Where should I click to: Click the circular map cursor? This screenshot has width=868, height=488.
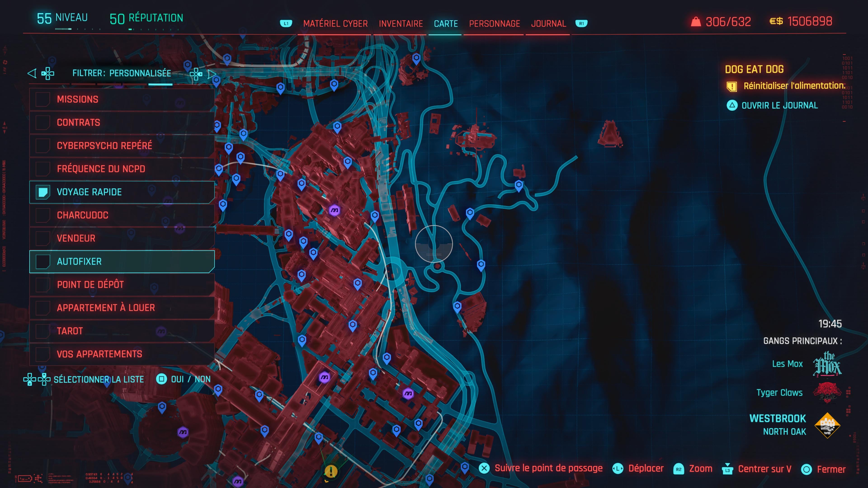coord(434,244)
